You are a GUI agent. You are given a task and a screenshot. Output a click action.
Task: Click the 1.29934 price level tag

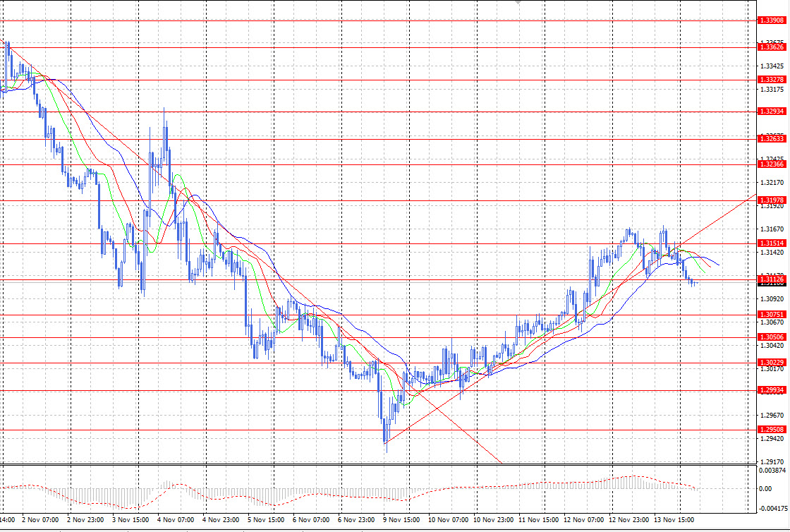pos(772,390)
